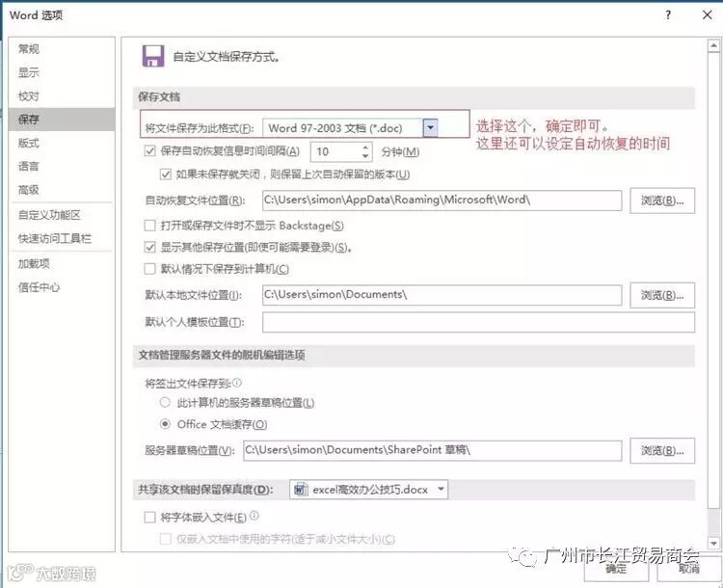723x588 pixels.
Task: Click the 默认个人模板位置 empty field
Action: pos(478,322)
